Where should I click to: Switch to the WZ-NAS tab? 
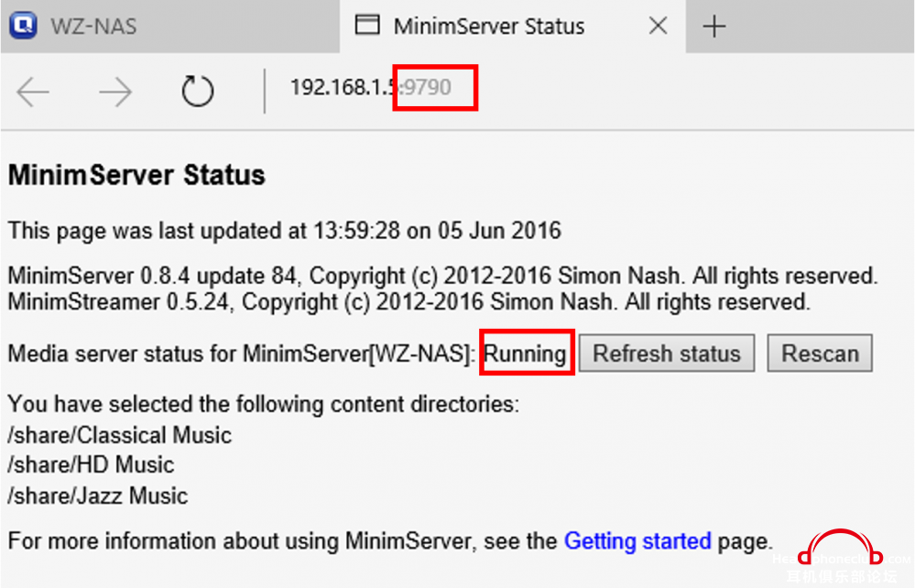tap(169, 27)
